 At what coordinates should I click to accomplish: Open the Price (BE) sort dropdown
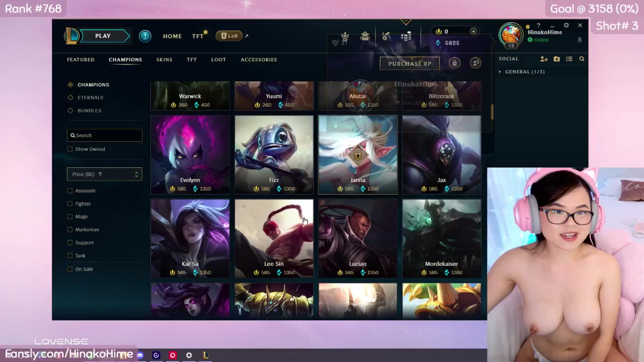click(x=105, y=174)
